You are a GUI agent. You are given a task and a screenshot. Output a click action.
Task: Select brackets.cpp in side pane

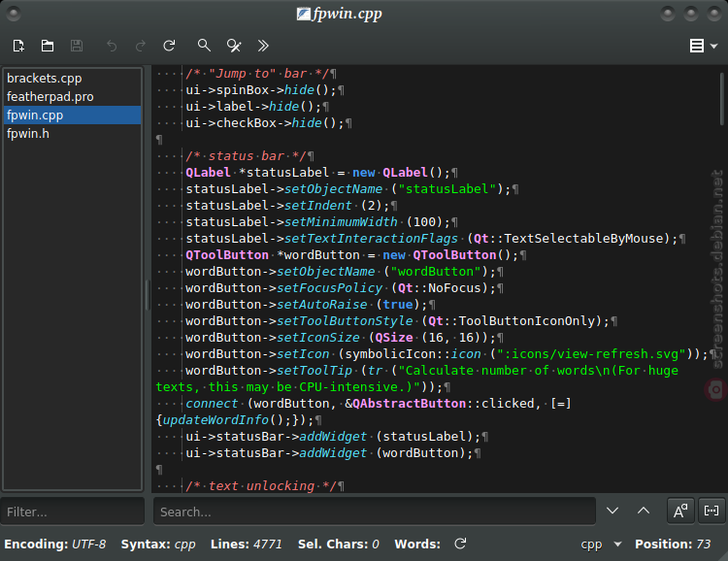tap(73, 78)
